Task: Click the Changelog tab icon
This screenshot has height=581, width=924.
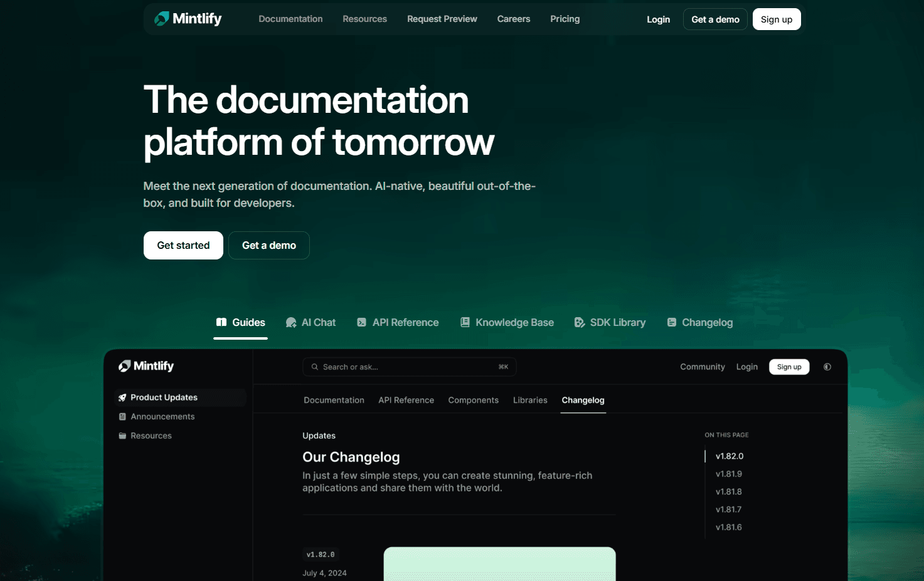Action: (x=672, y=322)
